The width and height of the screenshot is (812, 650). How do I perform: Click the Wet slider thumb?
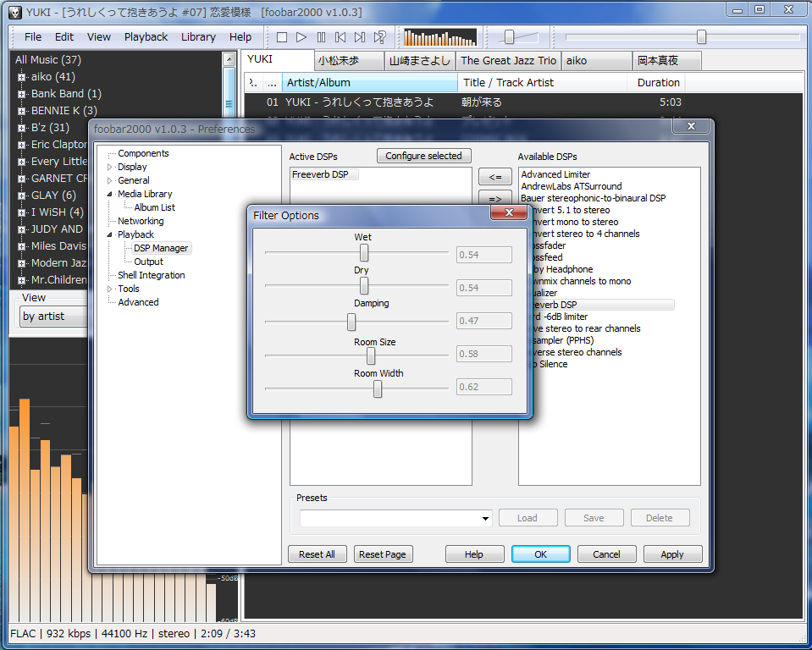pyautogui.click(x=364, y=252)
